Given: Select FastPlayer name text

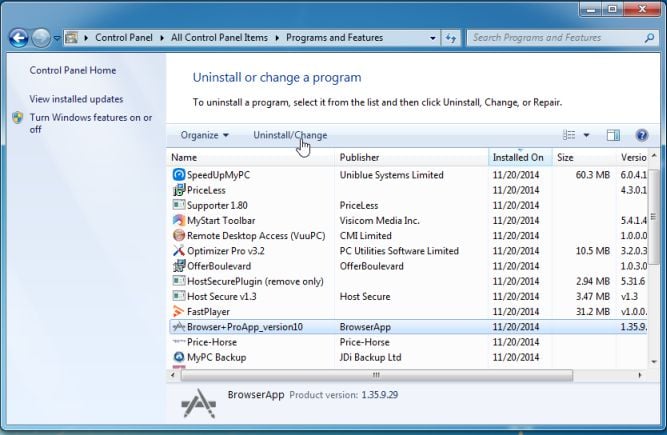Looking at the screenshot, I should pos(208,312).
